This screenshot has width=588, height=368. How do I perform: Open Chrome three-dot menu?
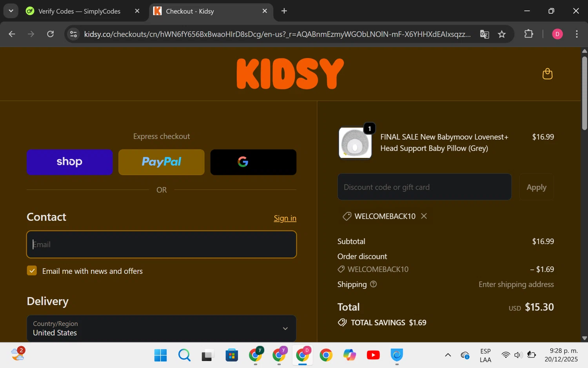577,34
